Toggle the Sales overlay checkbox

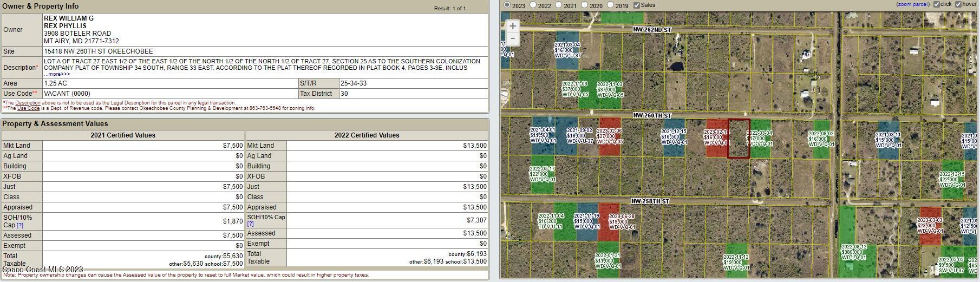(637, 5)
